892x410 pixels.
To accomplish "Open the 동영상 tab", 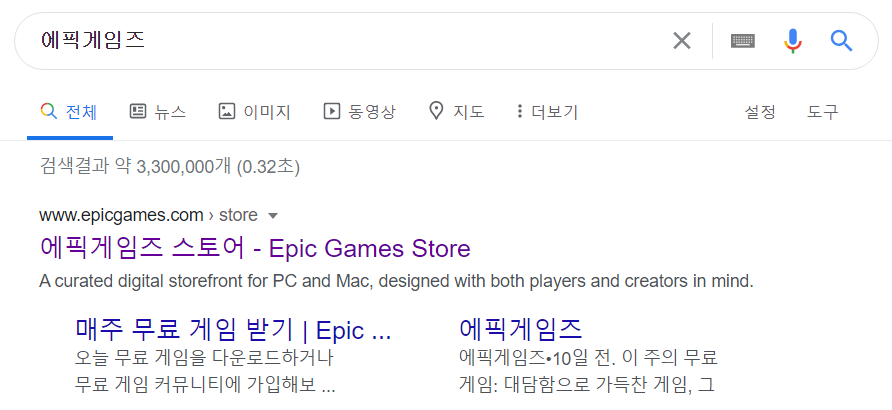I will 359,111.
